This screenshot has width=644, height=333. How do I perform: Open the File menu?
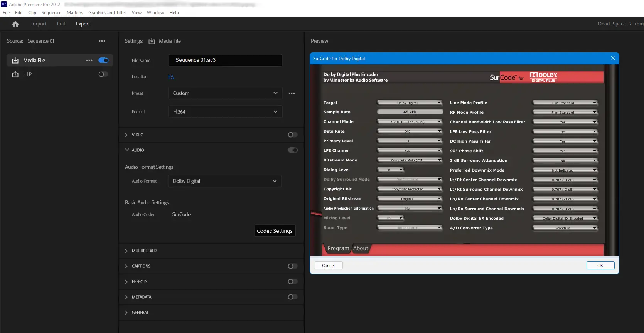click(6, 13)
